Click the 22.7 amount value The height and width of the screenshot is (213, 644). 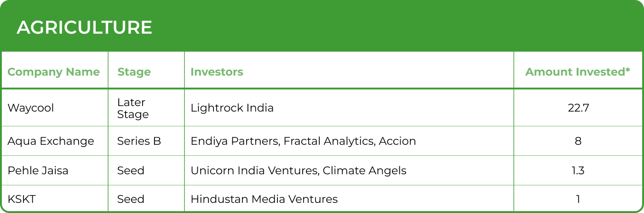click(578, 108)
